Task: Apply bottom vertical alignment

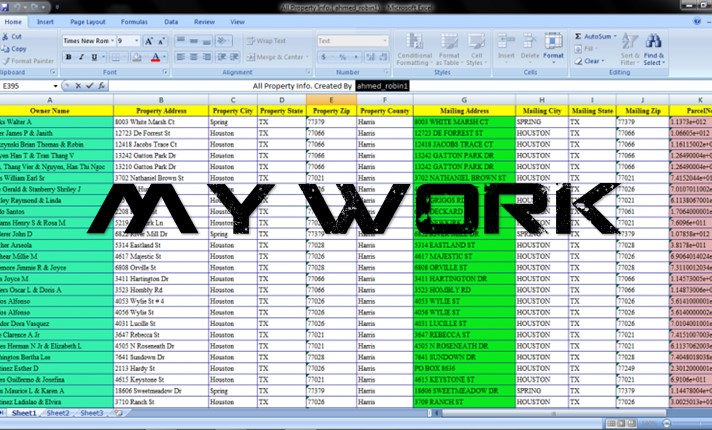Action: tap(207, 41)
